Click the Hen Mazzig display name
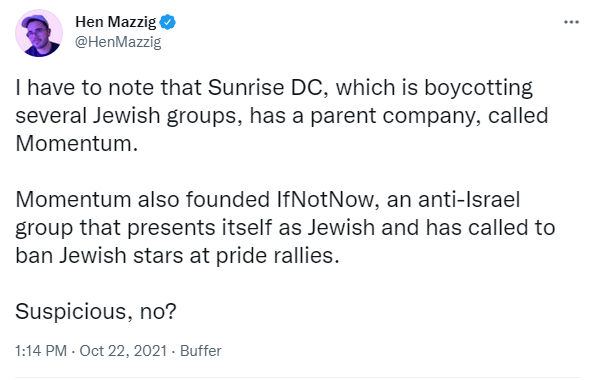Viewport: 596px width, 380px height. pos(116,22)
